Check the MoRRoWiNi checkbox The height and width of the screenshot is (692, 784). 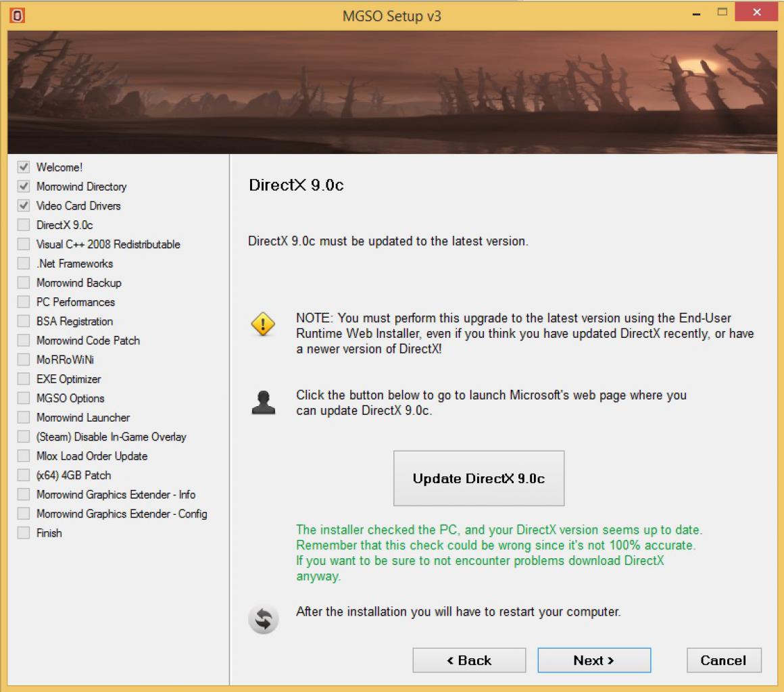[x=24, y=359]
